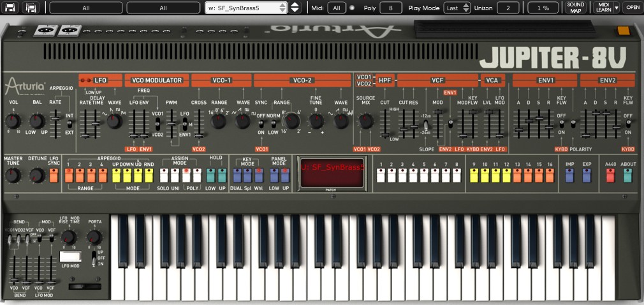Toggle the VCO-2 SYNC OFF/ON switch
The width and height of the screenshot is (644, 305).
tap(261, 123)
